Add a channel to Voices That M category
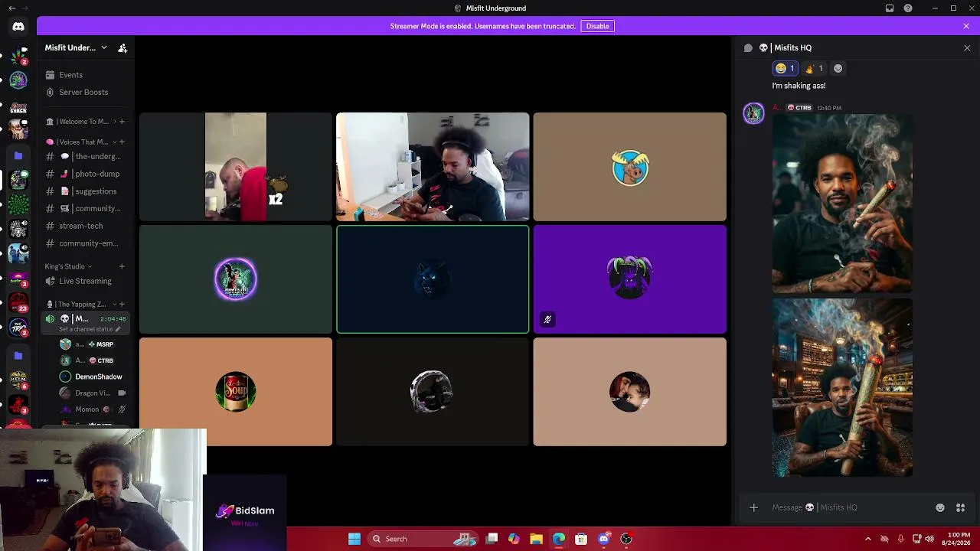 click(122, 142)
